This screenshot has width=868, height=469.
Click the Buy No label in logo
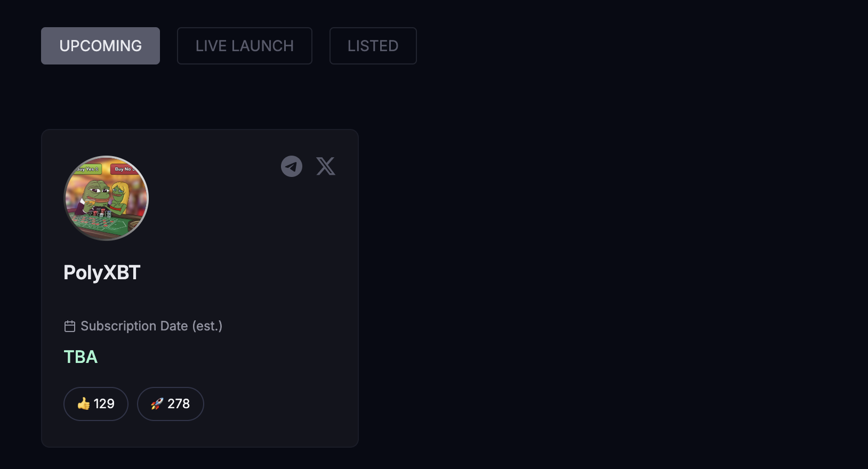click(x=124, y=169)
